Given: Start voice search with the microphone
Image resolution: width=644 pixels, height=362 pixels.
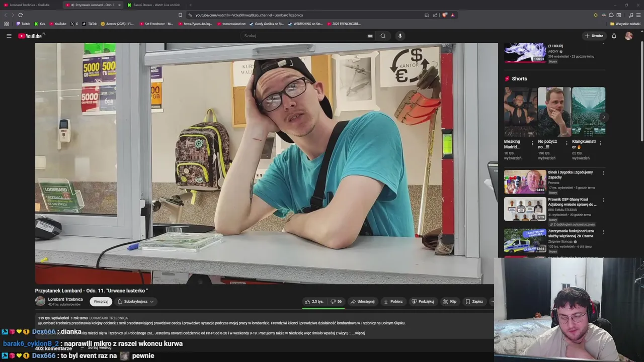Looking at the screenshot, I should (400, 36).
